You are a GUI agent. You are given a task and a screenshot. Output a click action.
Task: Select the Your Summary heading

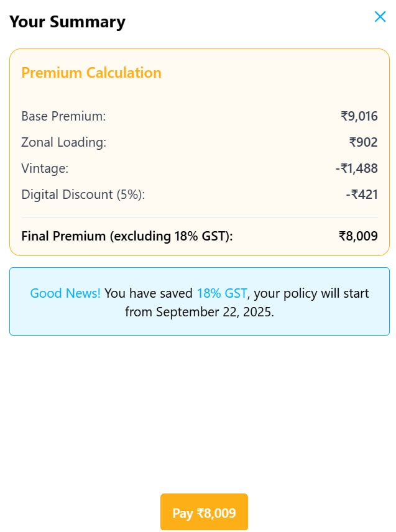pyautogui.click(x=67, y=22)
